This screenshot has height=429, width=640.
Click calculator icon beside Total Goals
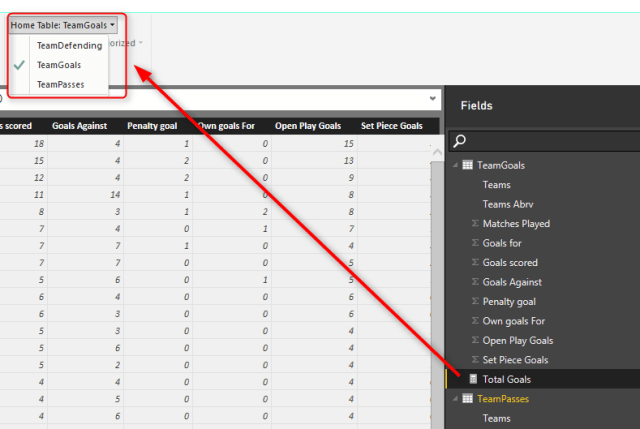point(473,379)
